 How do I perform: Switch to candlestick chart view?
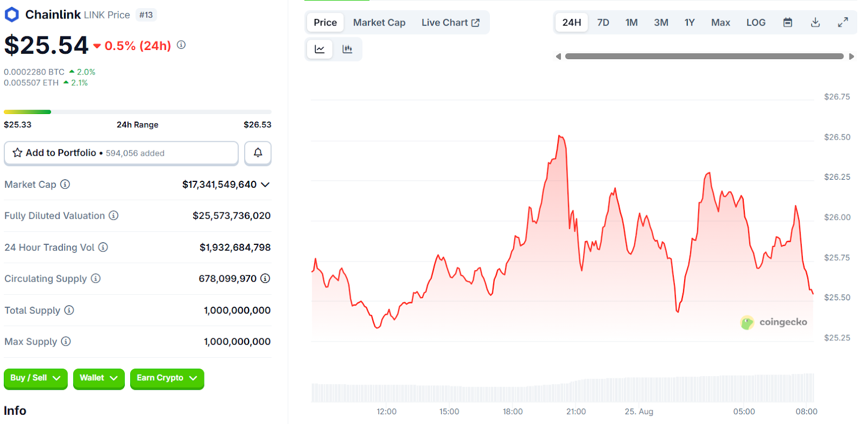[x=347, y=49]
